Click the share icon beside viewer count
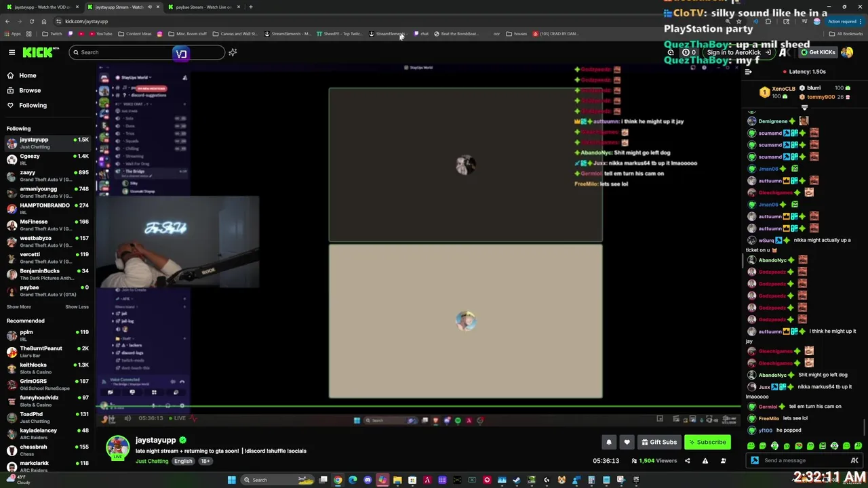This screenshot has width=868, height=488. click(x=687, y=461)
